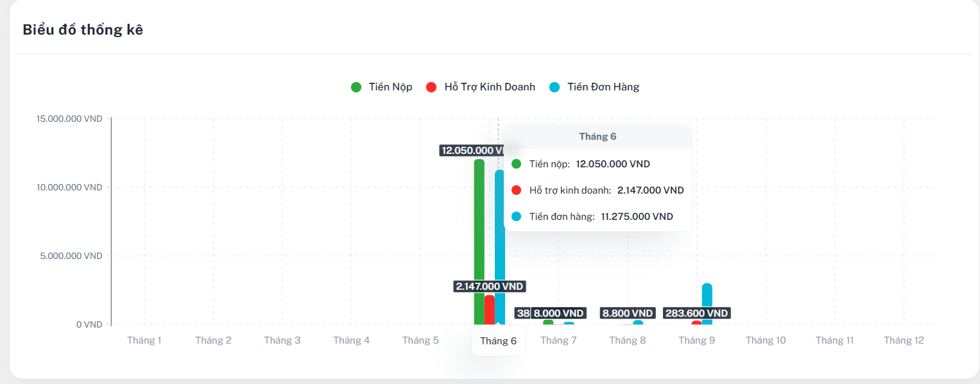
Task: Click the red legend dot for Hỗ Trợ Kinh Doanh
Action: pyautogui.click(x=431, y=87)
